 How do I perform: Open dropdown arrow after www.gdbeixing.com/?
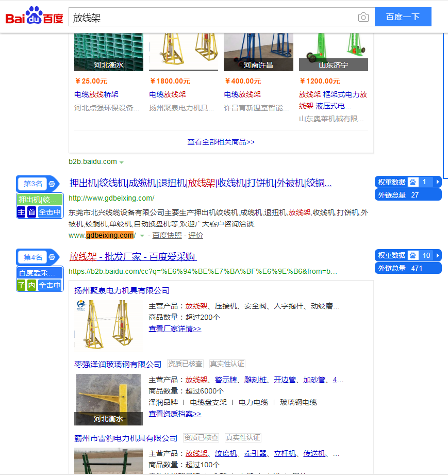click(142, 236)
